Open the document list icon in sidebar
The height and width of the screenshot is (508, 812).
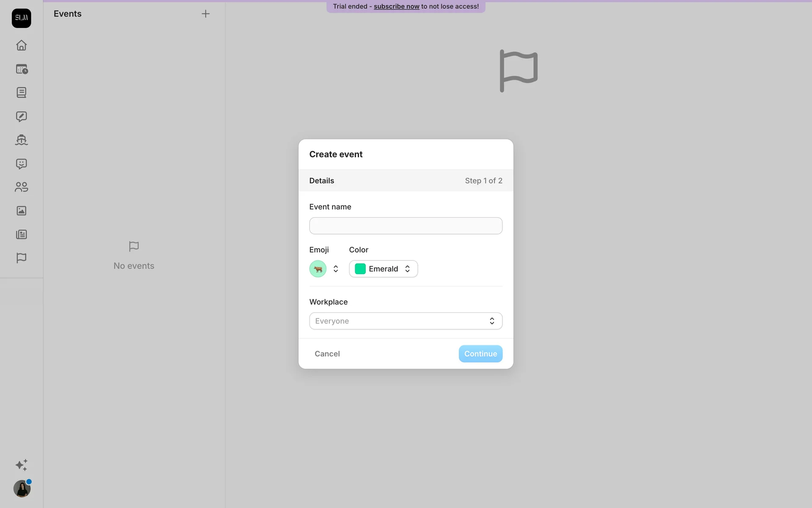tap(21, 93)
